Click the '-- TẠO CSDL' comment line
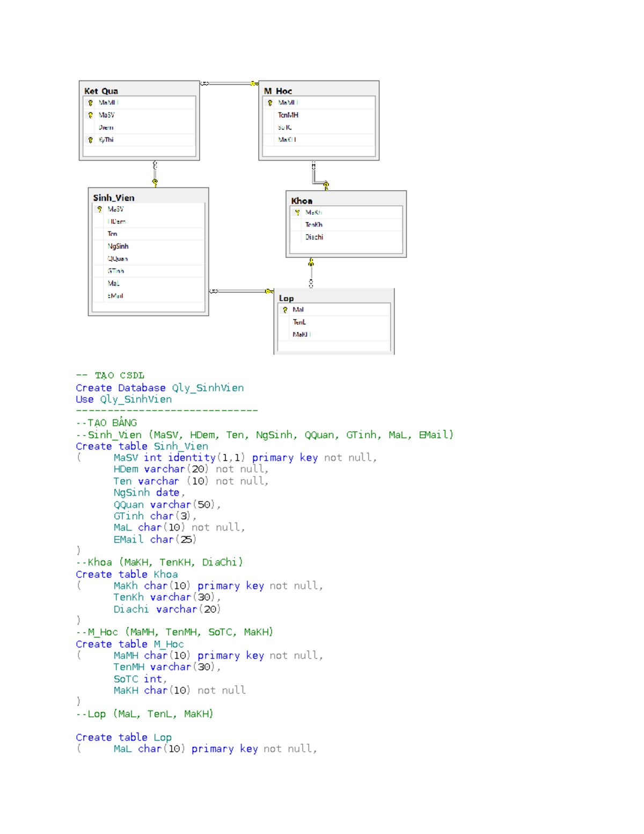 point(110,375)
